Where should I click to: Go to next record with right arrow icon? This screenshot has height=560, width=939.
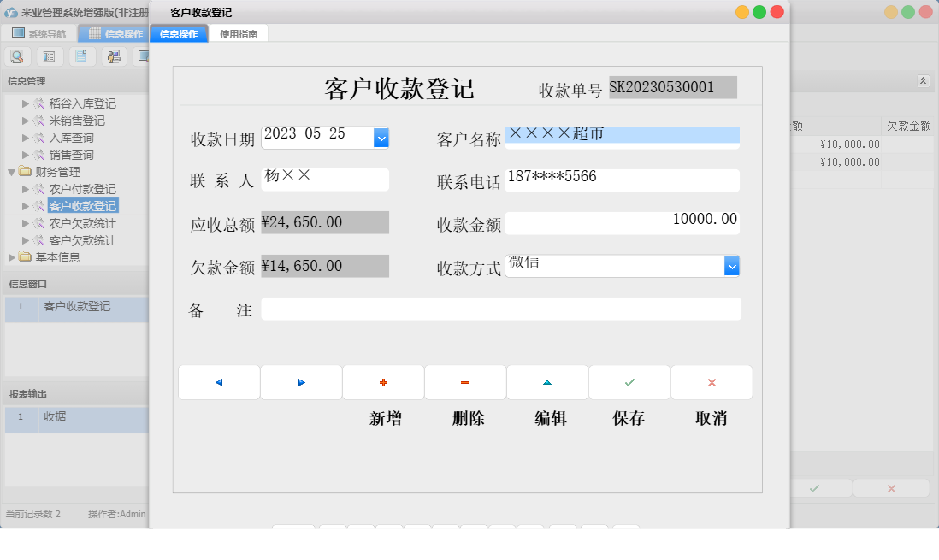(301, 382)
